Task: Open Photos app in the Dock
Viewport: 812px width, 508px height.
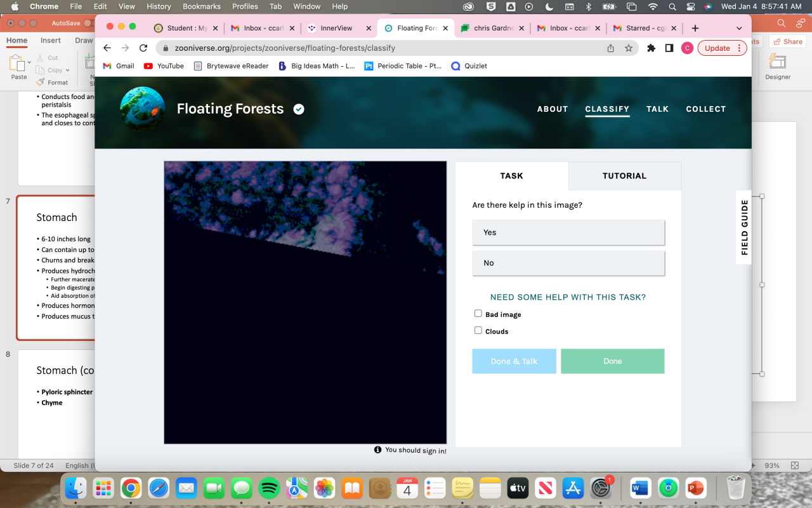Action: click(x=325, y=488)
